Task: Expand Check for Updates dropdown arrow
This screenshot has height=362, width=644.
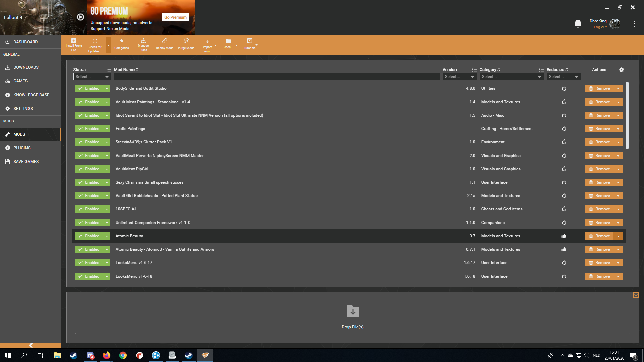Action: tap(108, 45)
